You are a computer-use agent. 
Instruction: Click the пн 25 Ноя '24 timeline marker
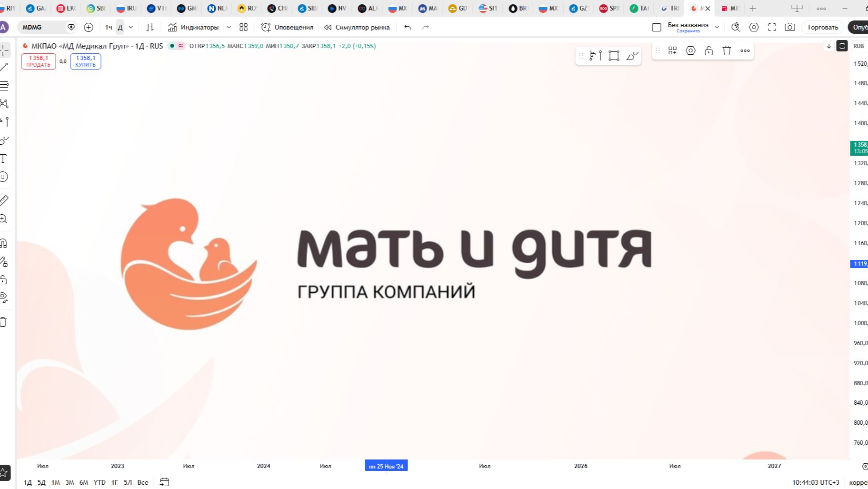point(386,466)
